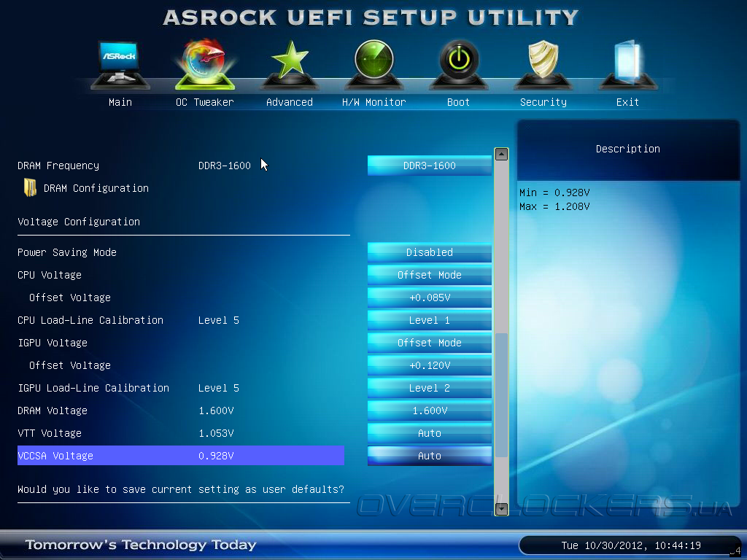This screenshot has height=560, width=747.
Task: Switch to the Boot tab label
Action: tap(458, 102)
